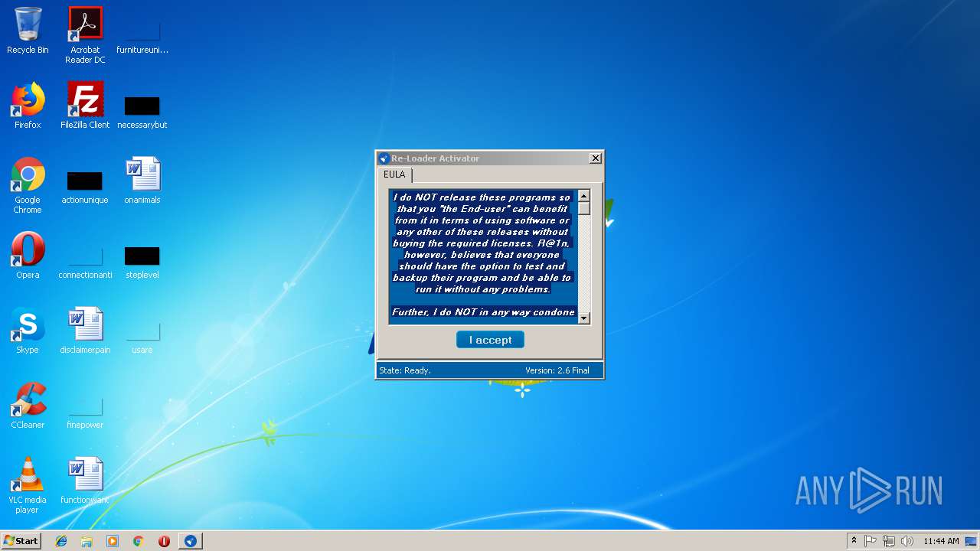980x551 pixels.
Task: Click the EULA scrollbar down arrow
Action: [x=584, y=318]
